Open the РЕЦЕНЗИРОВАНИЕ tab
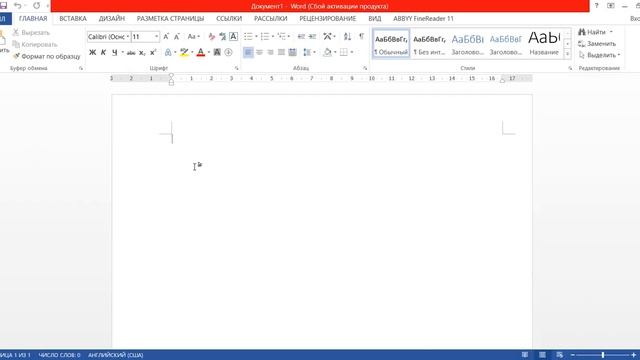The height and width of the screenshot is (360, 640). click(x=328, y=19)
